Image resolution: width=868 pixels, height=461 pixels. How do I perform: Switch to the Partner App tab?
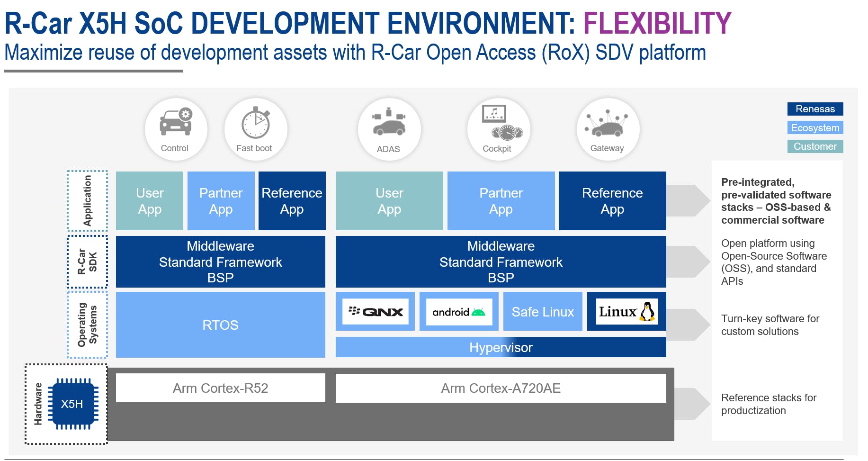click(x=221, y=200)
